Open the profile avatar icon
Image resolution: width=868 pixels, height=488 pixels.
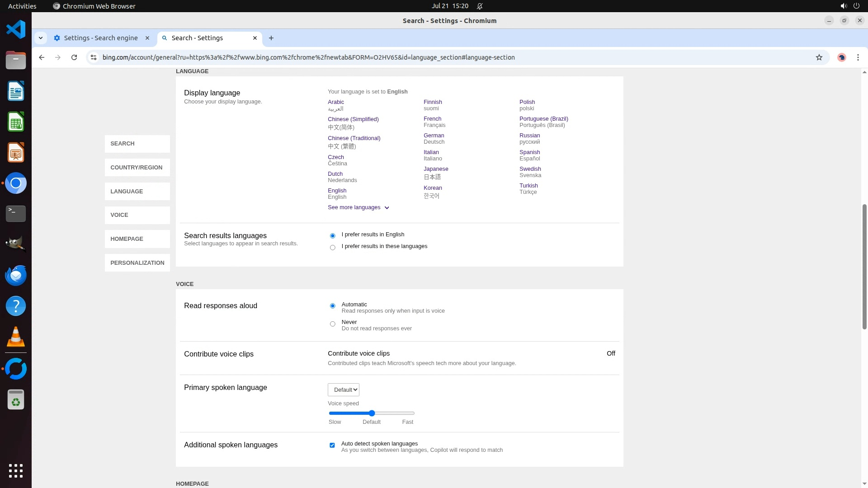tap(841, 57)
